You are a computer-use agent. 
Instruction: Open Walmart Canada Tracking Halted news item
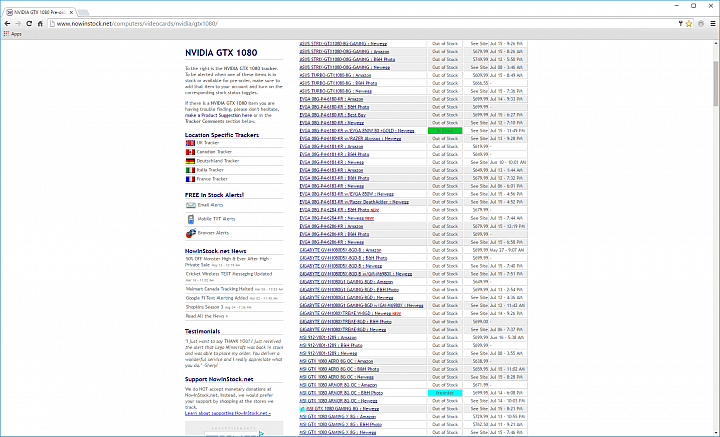pos(219,289)
